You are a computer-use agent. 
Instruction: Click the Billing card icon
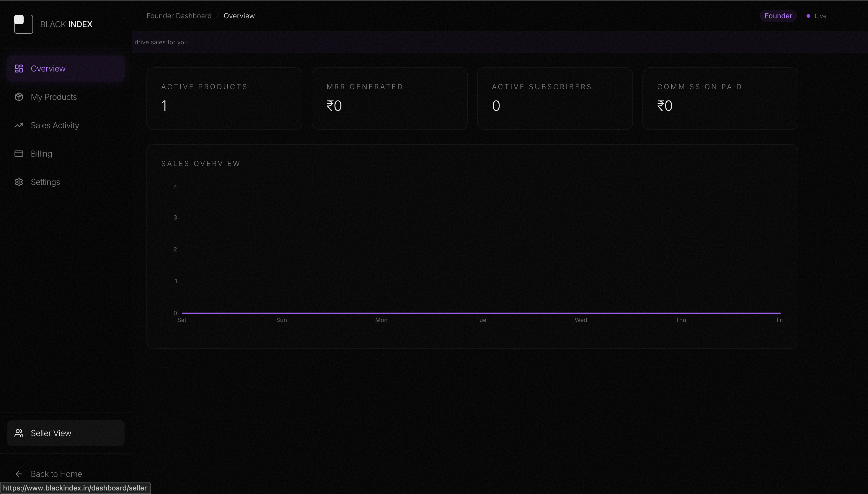(19, 154)
